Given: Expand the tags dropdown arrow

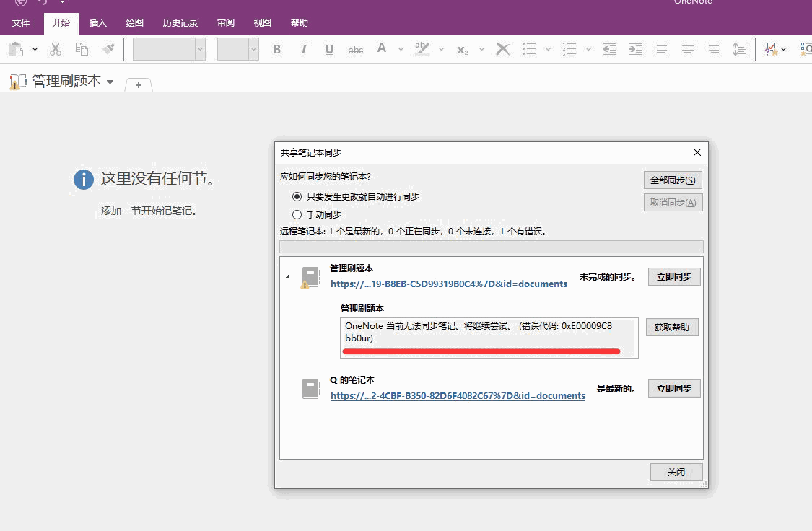Looking at the screenshot, I should click(x=784, y=50).
